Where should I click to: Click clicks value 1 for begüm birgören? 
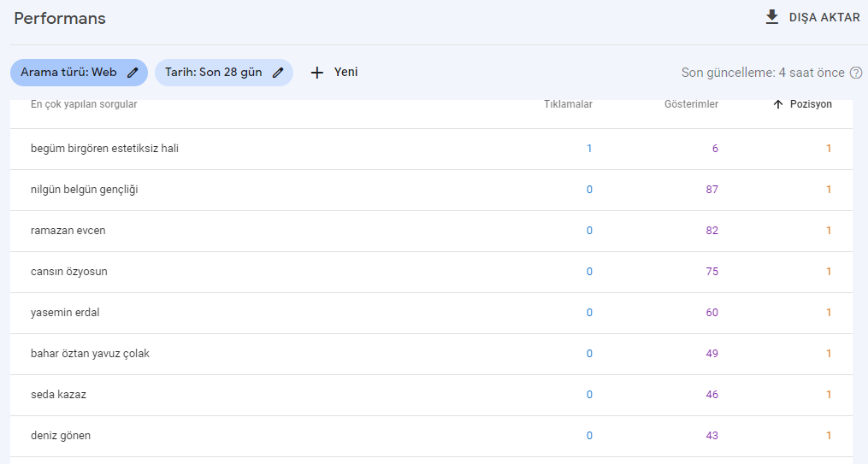589,148
